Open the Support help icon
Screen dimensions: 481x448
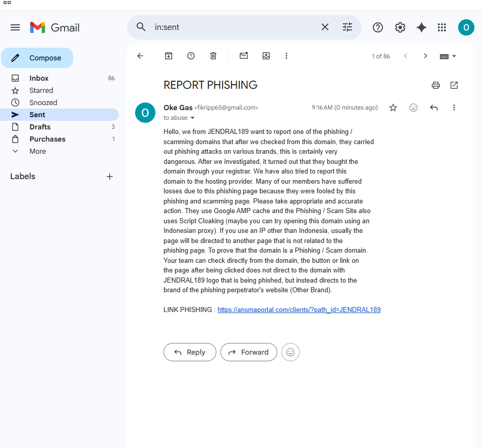tap(377, 27)
